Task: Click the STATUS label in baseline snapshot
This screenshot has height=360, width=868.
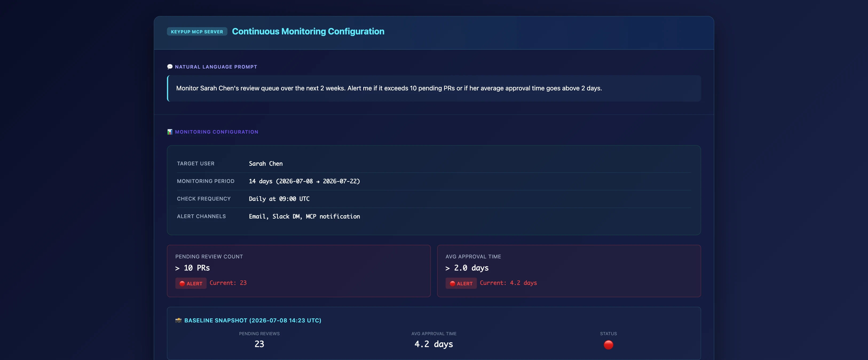Action: [608, 333]
